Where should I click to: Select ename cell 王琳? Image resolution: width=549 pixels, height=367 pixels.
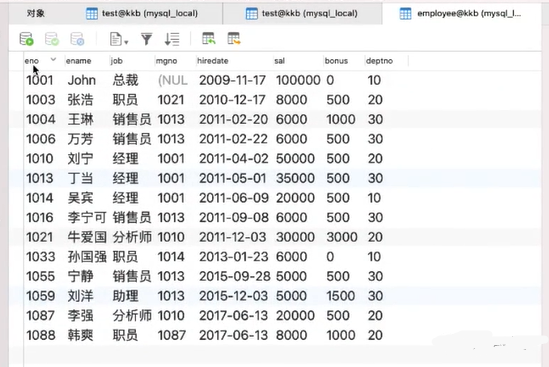click(80, 119)
